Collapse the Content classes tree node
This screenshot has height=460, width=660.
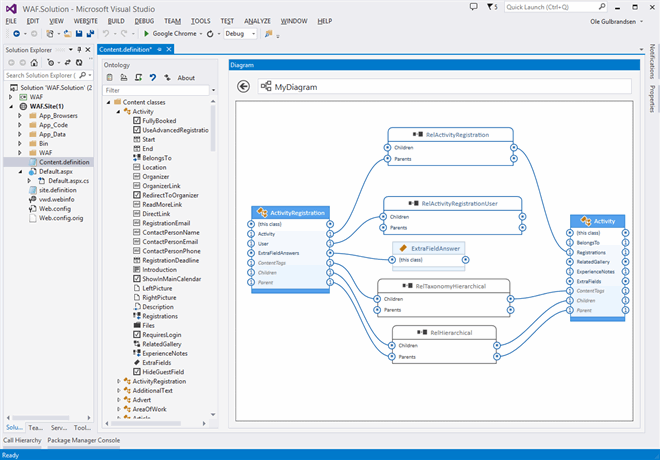(x=106, y=102)
